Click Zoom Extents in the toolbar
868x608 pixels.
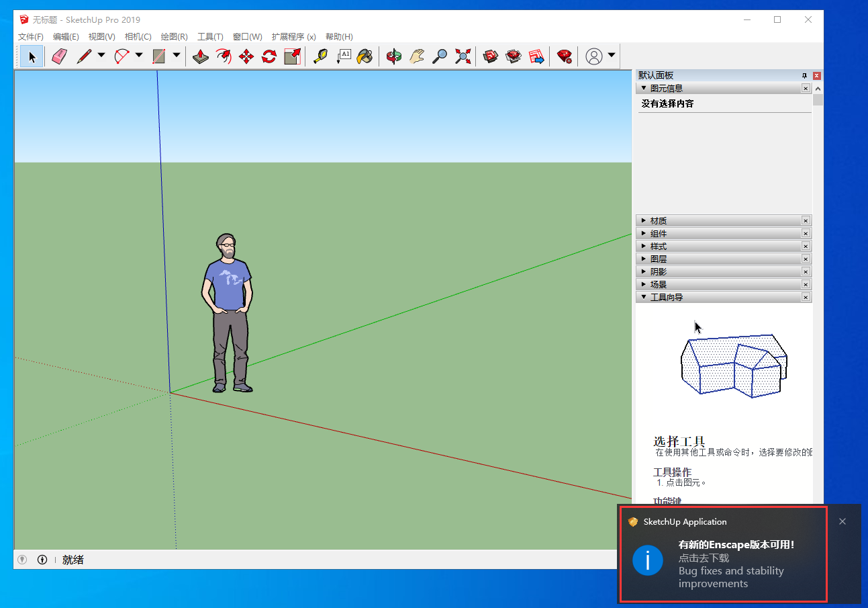pos(463,56)
